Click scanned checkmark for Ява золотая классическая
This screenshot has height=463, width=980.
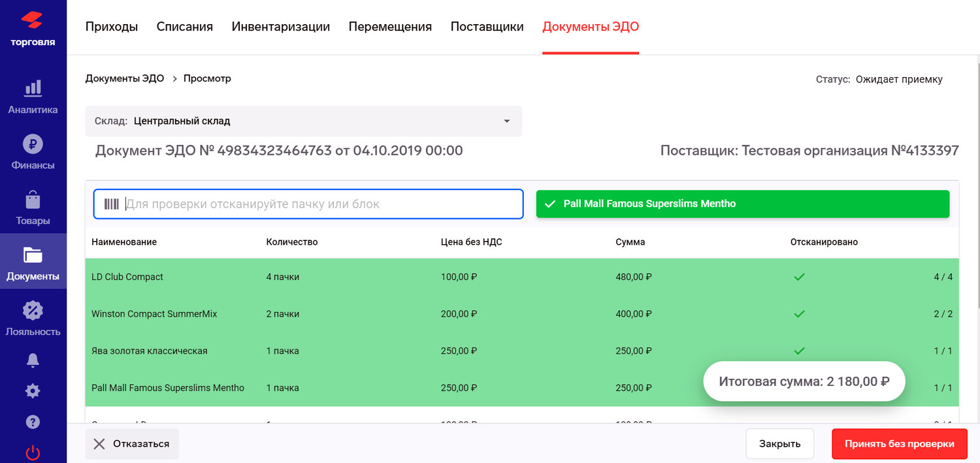coord(798,351)
